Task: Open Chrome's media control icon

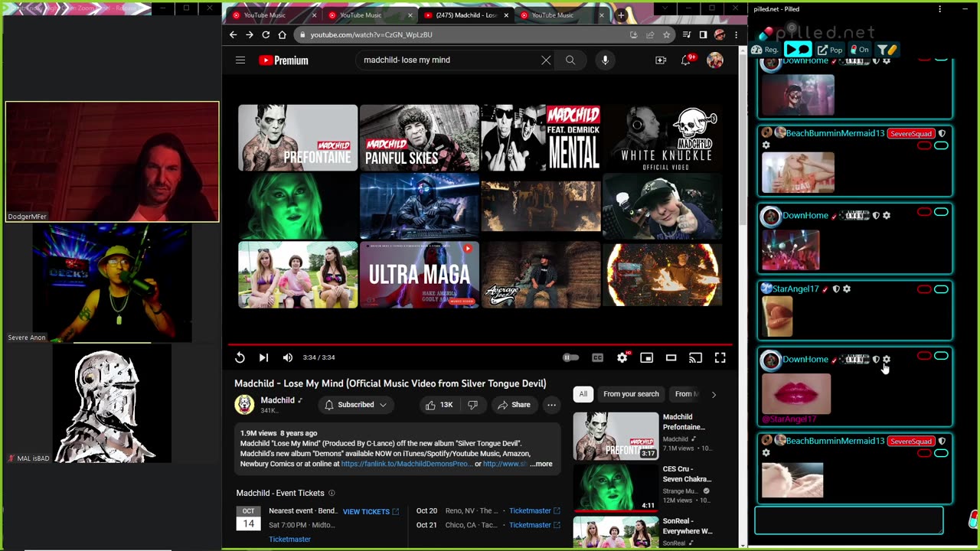Action: click(x=687, y=34)
